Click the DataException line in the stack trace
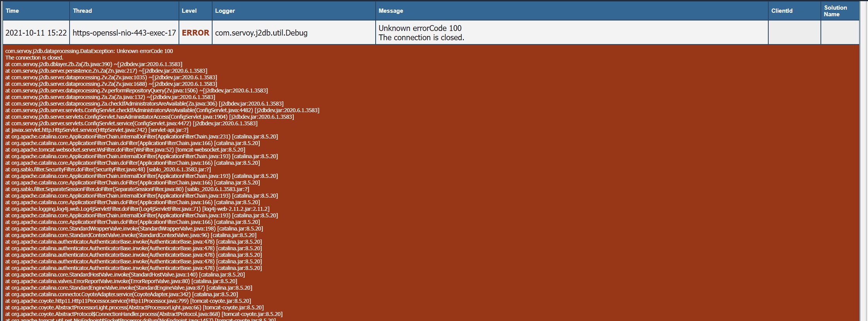The image size is (868, 321). tap(89, 51)
